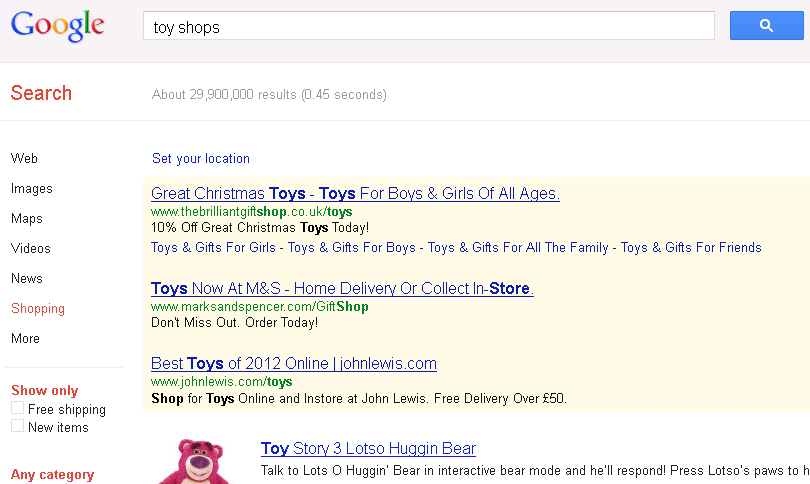Open Toys Now At M&S ad
Screen dimensions: 810x484
(342, 288)
